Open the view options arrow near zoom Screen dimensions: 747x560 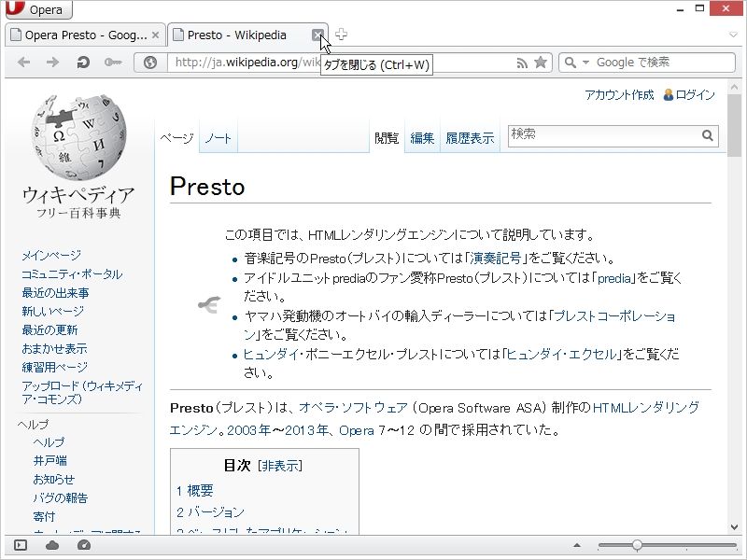pos(577,545)
